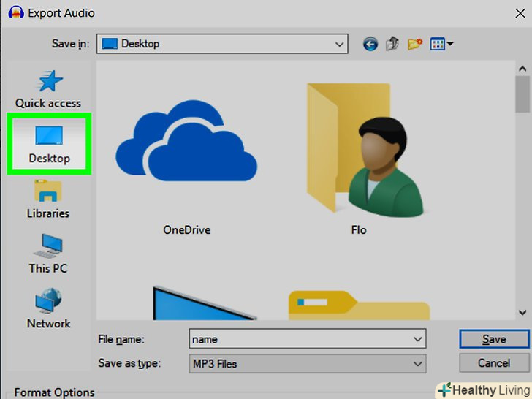Click the vertical scrollbar thumb

tap(522, 94)
